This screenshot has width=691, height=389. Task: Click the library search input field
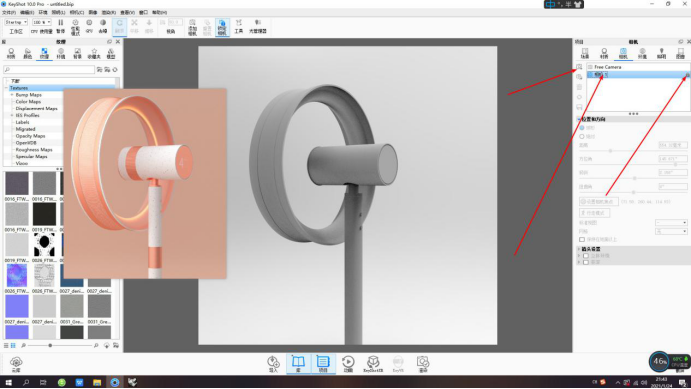click(49, 70)
